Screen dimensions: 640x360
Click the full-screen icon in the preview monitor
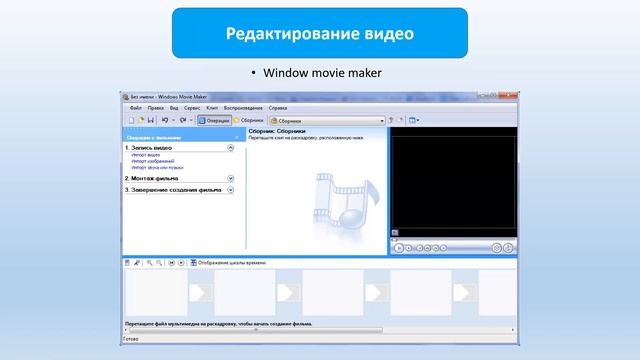pos(395,232)
